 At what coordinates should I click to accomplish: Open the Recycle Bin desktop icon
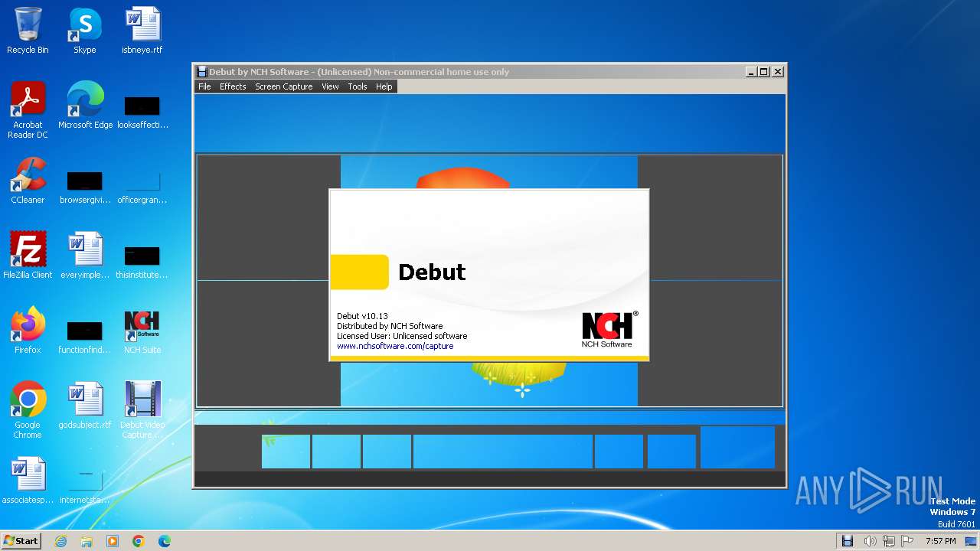click(x=28, y=31)
